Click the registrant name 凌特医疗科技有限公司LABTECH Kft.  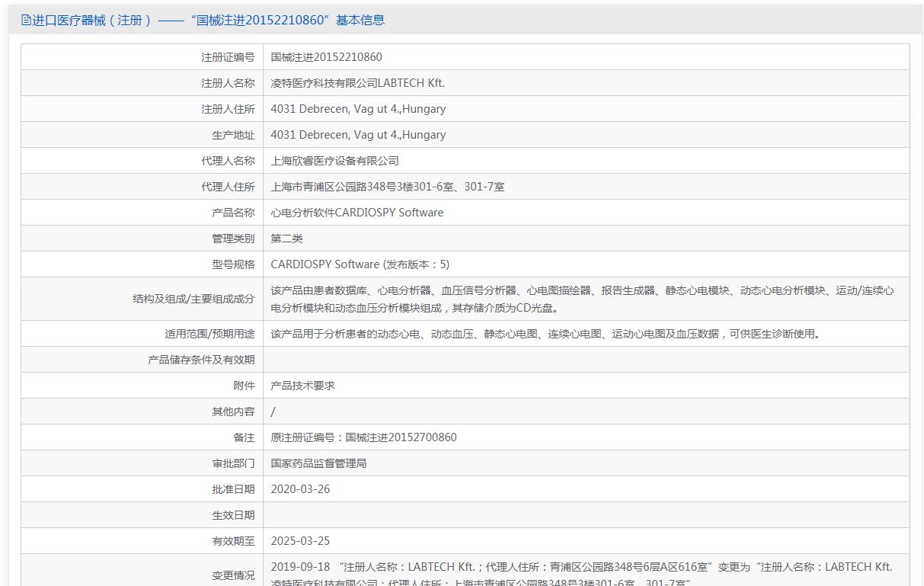[357, 83]
